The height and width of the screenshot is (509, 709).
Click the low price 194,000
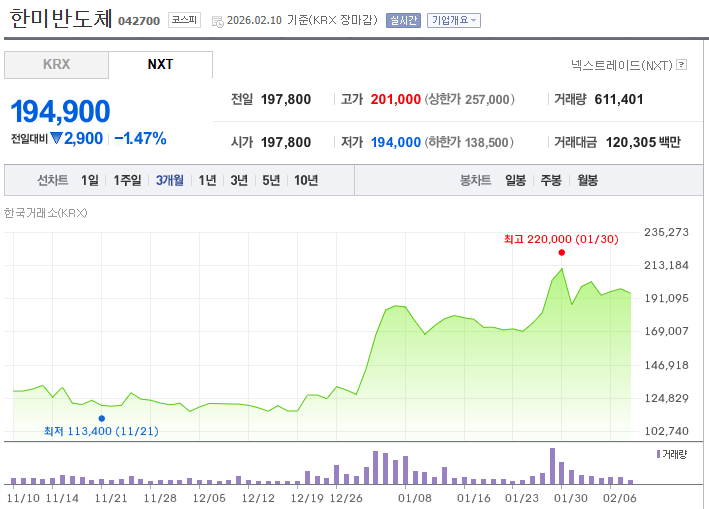pos(396,142)
